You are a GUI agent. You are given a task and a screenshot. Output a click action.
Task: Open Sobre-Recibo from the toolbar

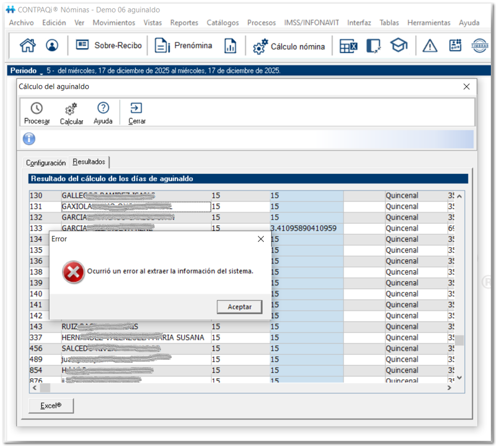click(109, 46)
